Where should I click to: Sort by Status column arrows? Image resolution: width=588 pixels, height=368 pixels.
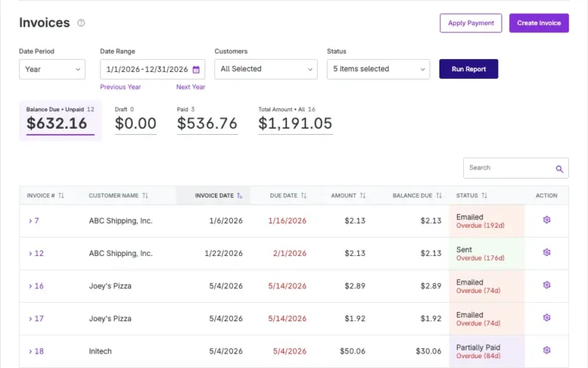(x=485, y=195)
